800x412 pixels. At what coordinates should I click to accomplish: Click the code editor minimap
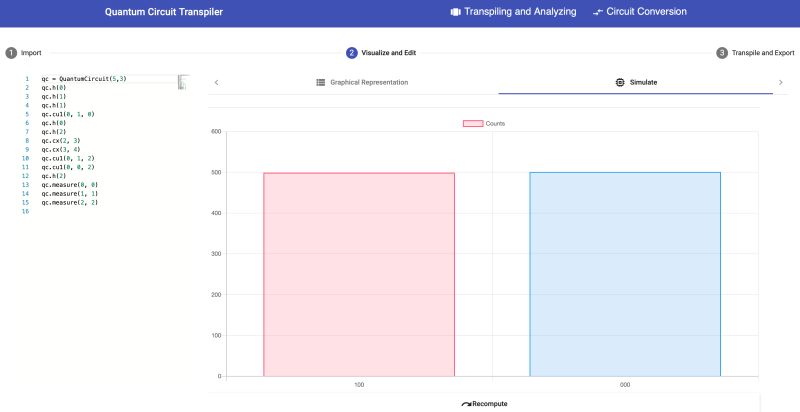pyautogui.click(x=183, y=82)
